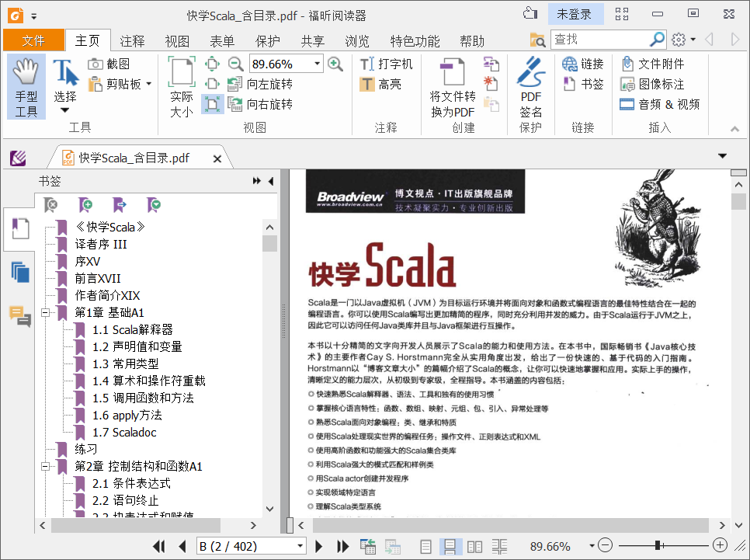Switch to the 注释 (Comment) ribbon tab
This screenshot has height=560, width=750.
(132, 41)
